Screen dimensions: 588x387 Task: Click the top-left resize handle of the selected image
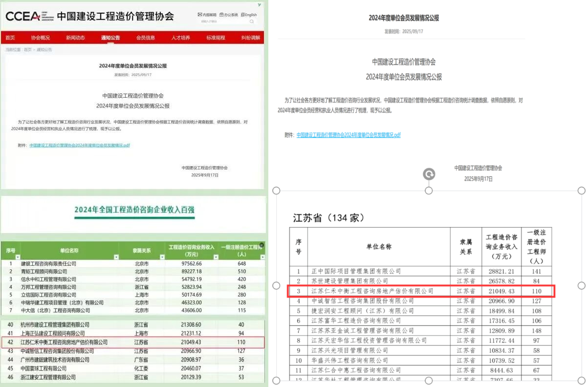[x=276, y=190]
